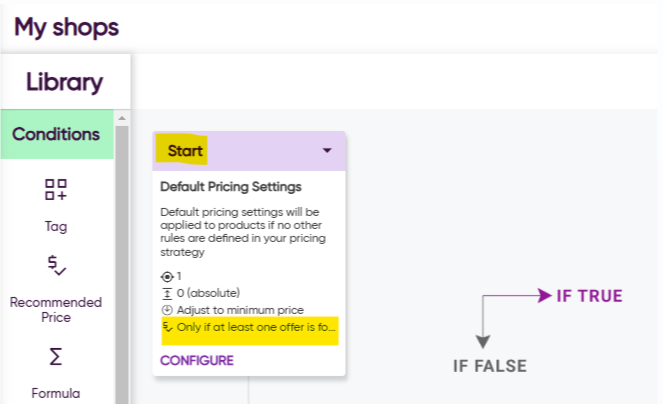
Task: Select 'Only if at least one offer' setting
Action: (250, 327)
